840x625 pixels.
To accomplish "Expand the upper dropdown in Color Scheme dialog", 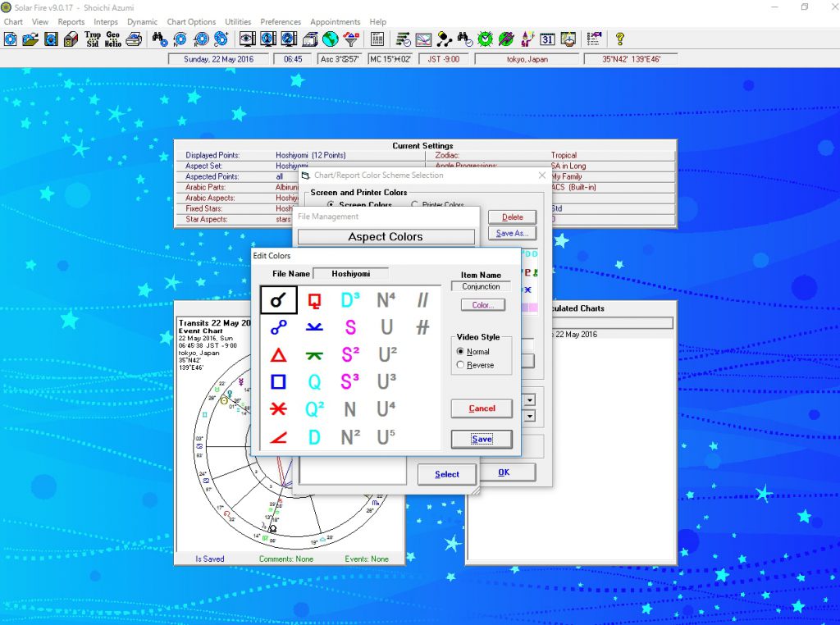I will click(530, 399).
